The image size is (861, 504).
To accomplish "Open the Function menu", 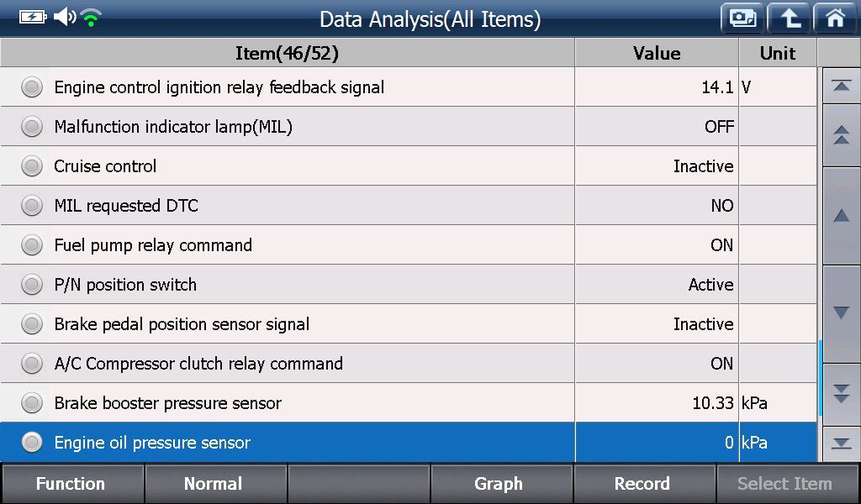I will pyautogui.click(x=72, y=484).
